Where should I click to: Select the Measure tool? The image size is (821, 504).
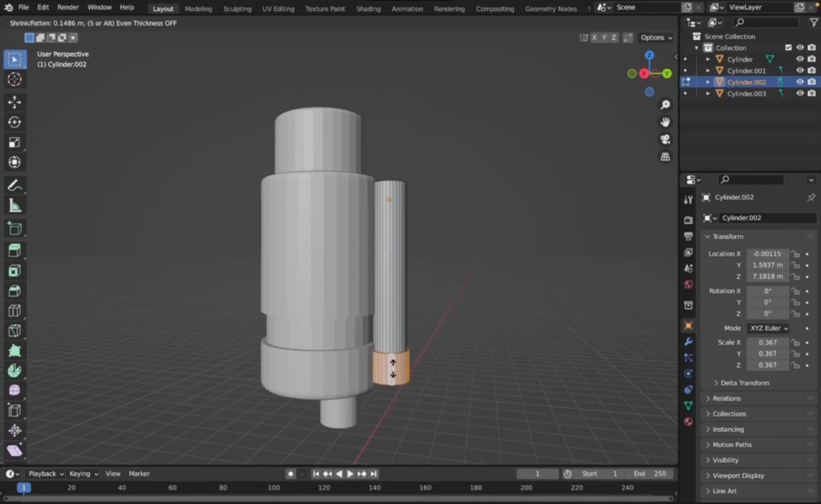(14, 206)
